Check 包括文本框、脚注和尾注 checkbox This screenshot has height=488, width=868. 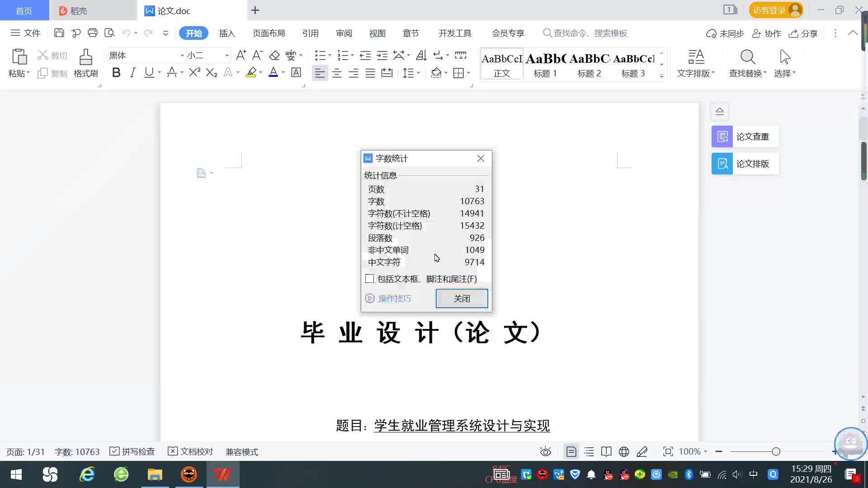coord(370,279)
